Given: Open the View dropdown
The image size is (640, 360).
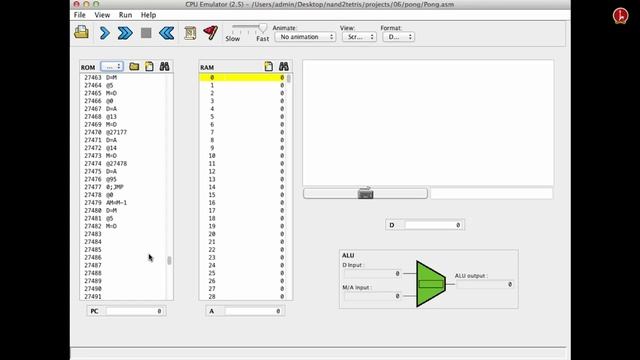Looking at the screenshot, I should tap(359, 37).
